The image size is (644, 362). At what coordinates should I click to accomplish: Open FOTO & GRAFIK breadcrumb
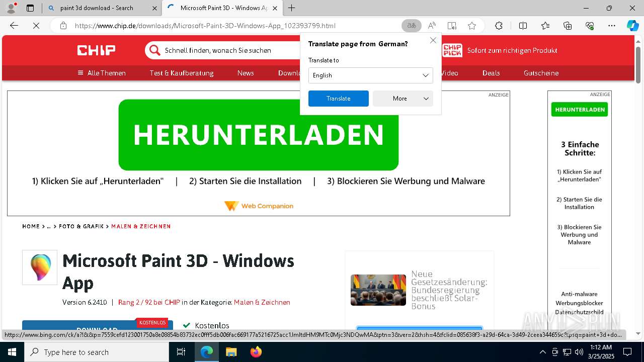coord(81,226)
